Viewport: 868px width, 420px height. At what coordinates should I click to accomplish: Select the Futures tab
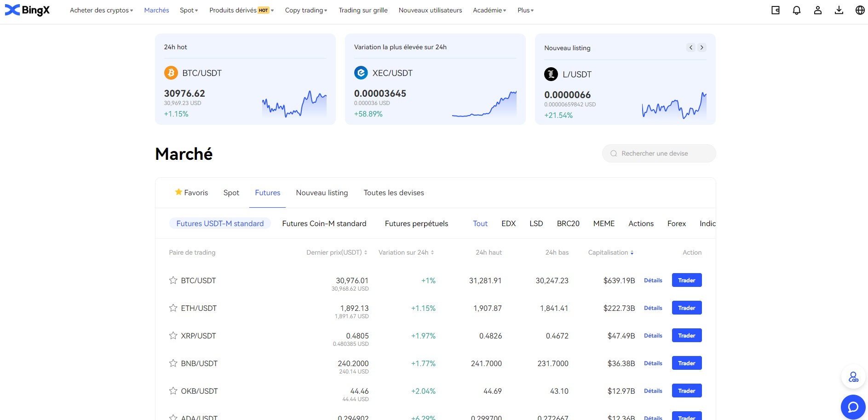click(x=268, y=192)
